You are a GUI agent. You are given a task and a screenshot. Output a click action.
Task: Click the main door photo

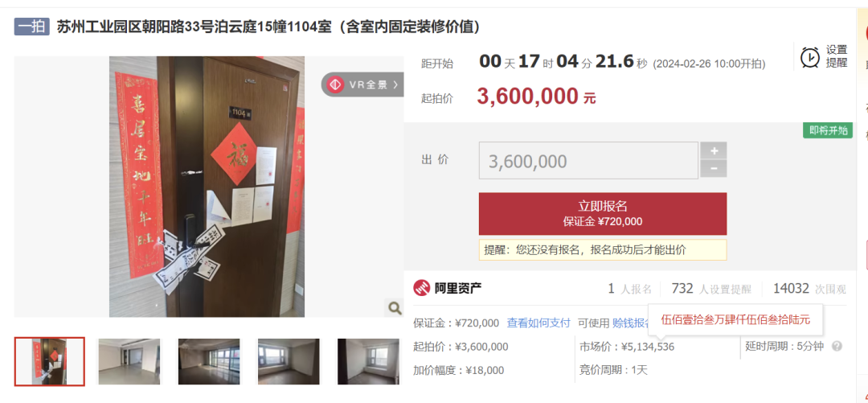click(207, 187)
